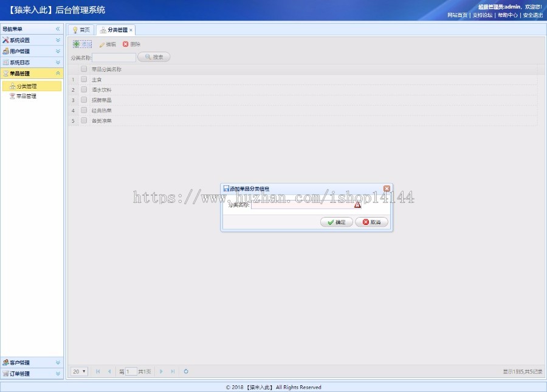This screenshot has height=392, width=547.
Task: Click the refresh icon in pagination bar
Action: tap(186, 371)
